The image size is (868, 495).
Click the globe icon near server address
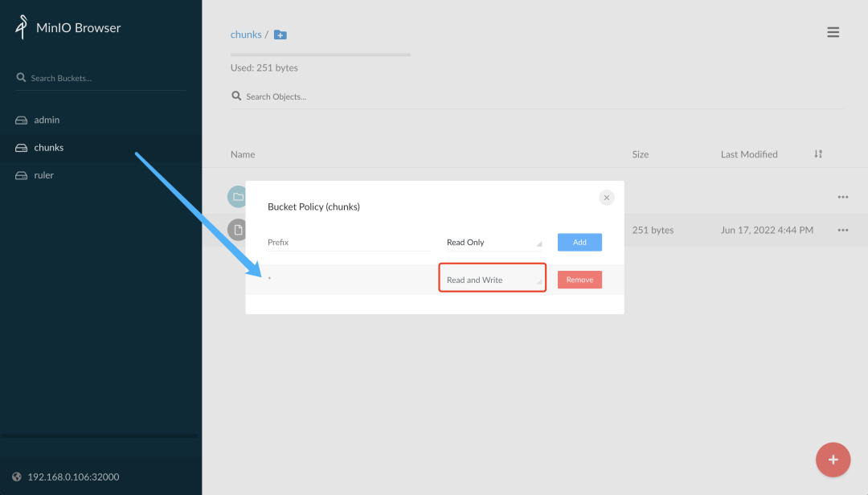tap(17, 477)
